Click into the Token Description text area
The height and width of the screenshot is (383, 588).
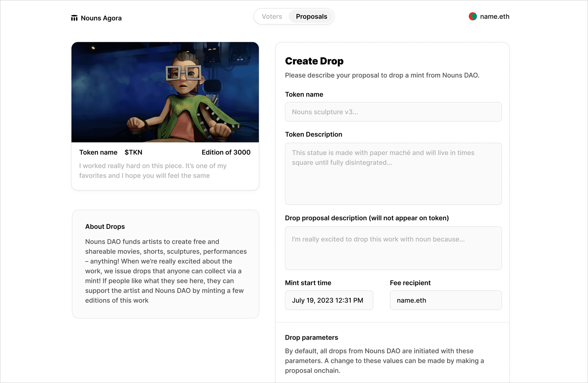point(393,174)
